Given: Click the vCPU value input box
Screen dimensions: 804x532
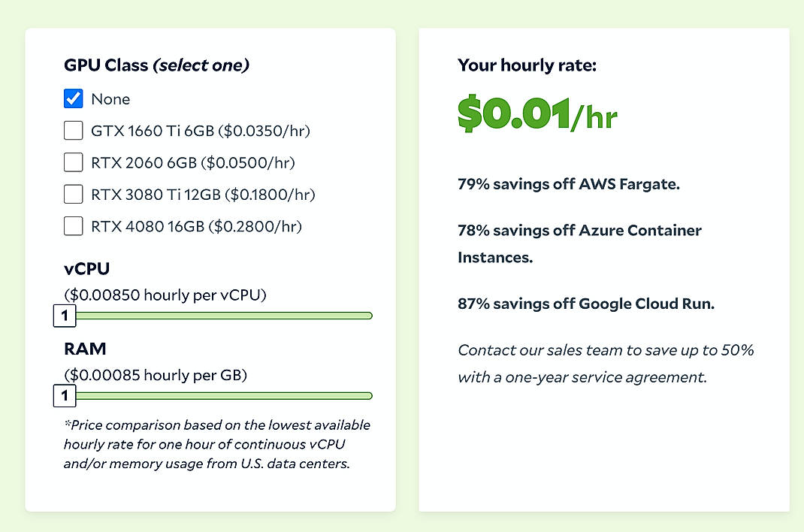Looking at the screenshot, I should click(x=64, y=316).
